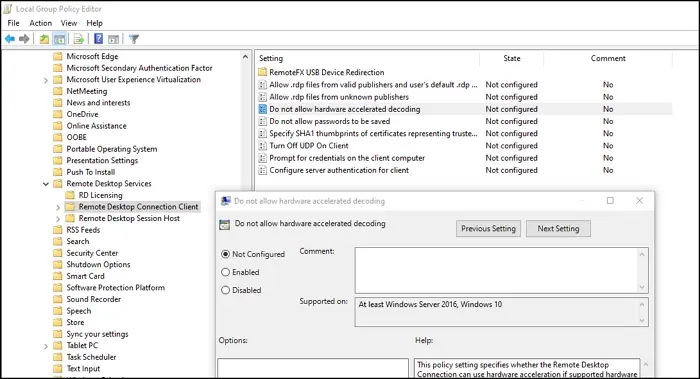Click the policy icon for Prompt for credentials
The width and height of the screenshot is (700, 379).
(x=262, y=158)
